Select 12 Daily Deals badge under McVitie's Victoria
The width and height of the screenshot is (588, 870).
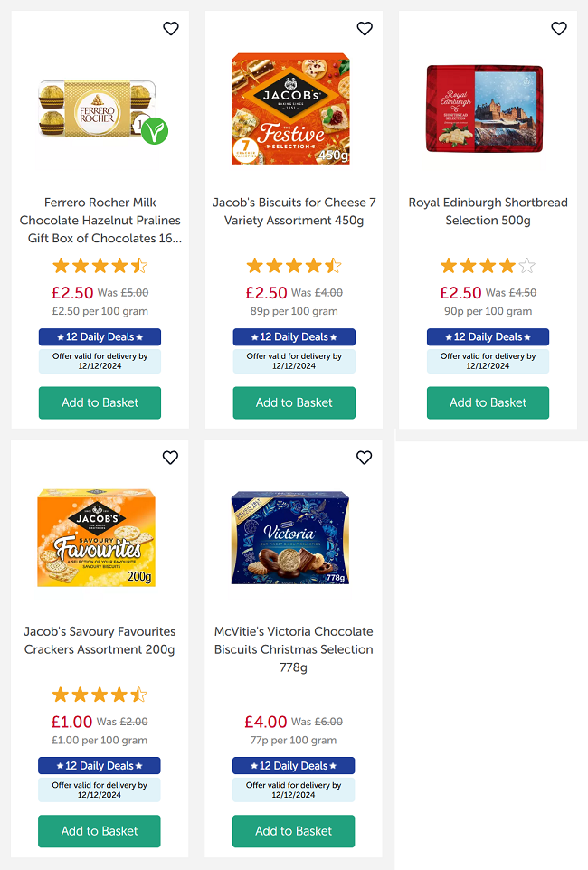click(293, 766)
